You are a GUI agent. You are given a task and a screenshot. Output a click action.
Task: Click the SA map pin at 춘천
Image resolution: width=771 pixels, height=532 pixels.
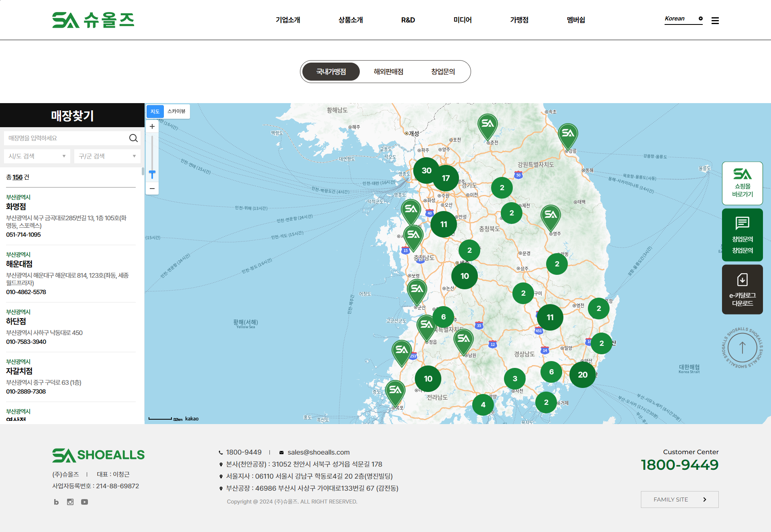487,128
